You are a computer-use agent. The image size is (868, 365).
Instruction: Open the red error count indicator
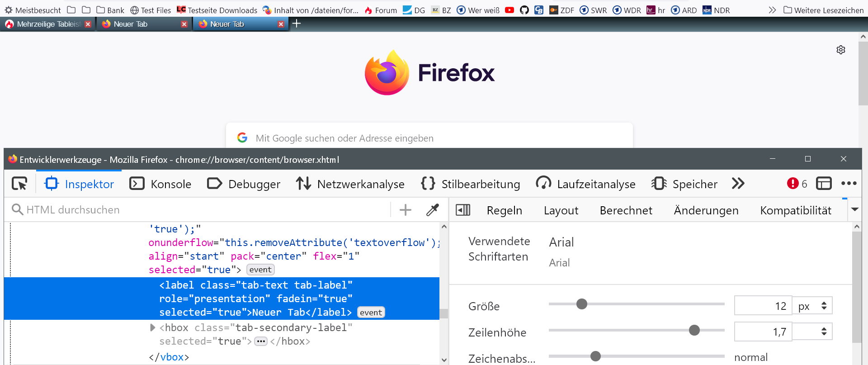(x=797, y=184)
